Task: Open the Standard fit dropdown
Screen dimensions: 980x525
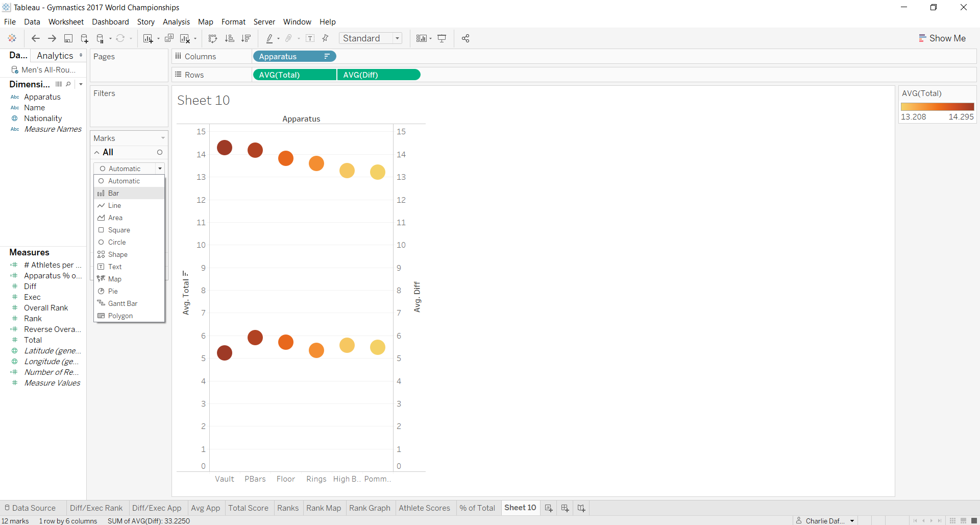Action: (398, 38)
